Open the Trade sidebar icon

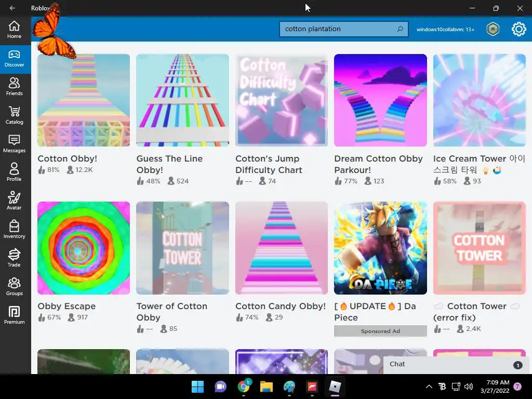[14, 258]
